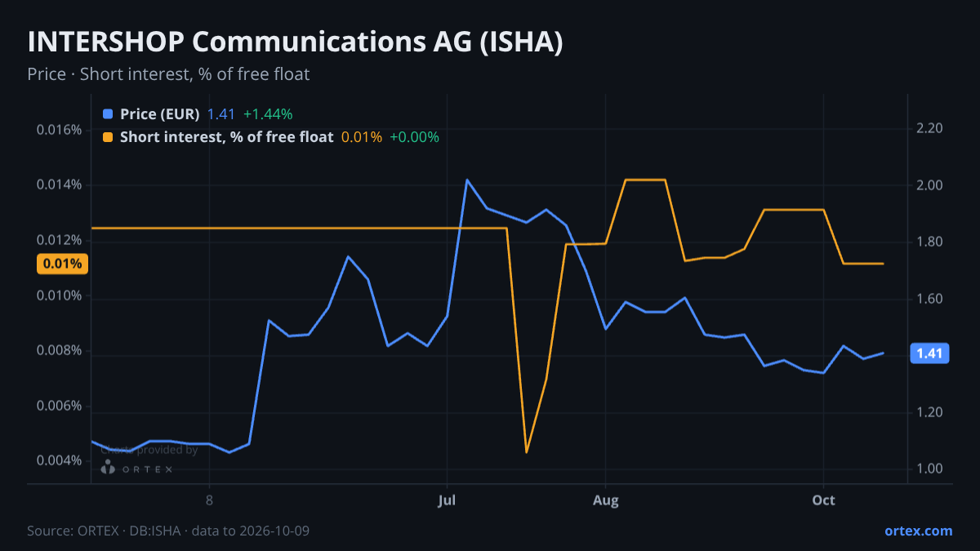Click the subtitle Price · Short interest, % of free float
The image size is (980, 551).
pos(168,74)
